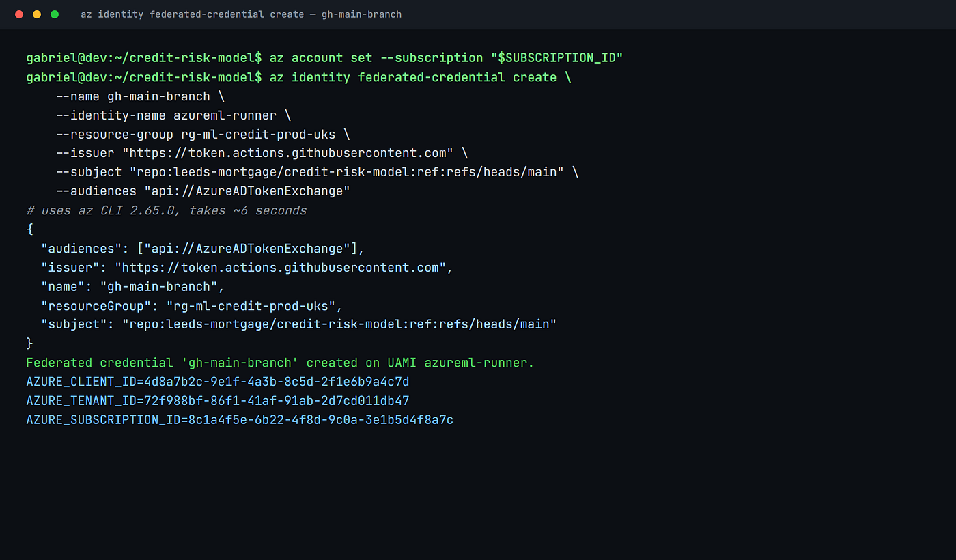Click the window title 'az identity federated-credential create — gh-main-branch'
This screenshot has height=560, width=956.
tap(241, 14)
